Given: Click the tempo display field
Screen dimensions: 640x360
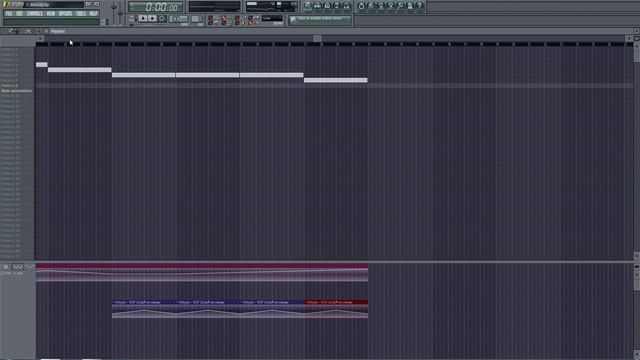Looking at the screenshot, I should 178,19.
